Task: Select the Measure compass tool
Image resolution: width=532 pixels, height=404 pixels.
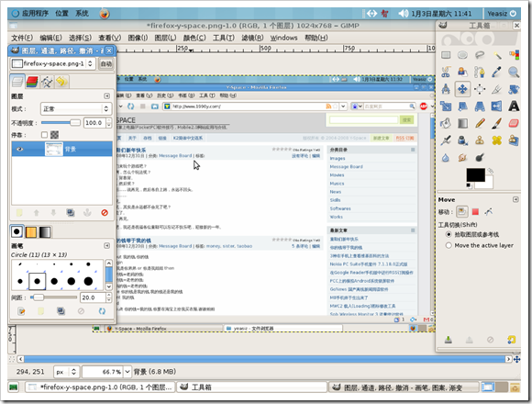Action: pos(446,89)
